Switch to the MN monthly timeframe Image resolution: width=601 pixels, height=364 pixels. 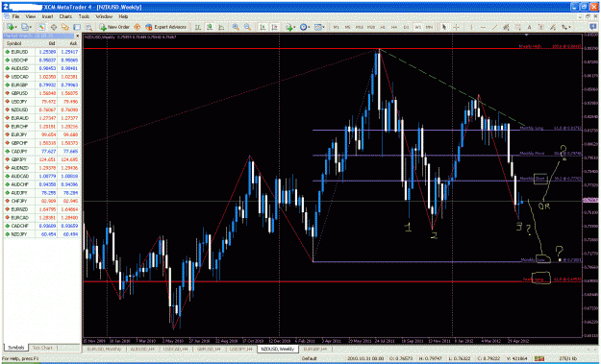coord(429,27)
